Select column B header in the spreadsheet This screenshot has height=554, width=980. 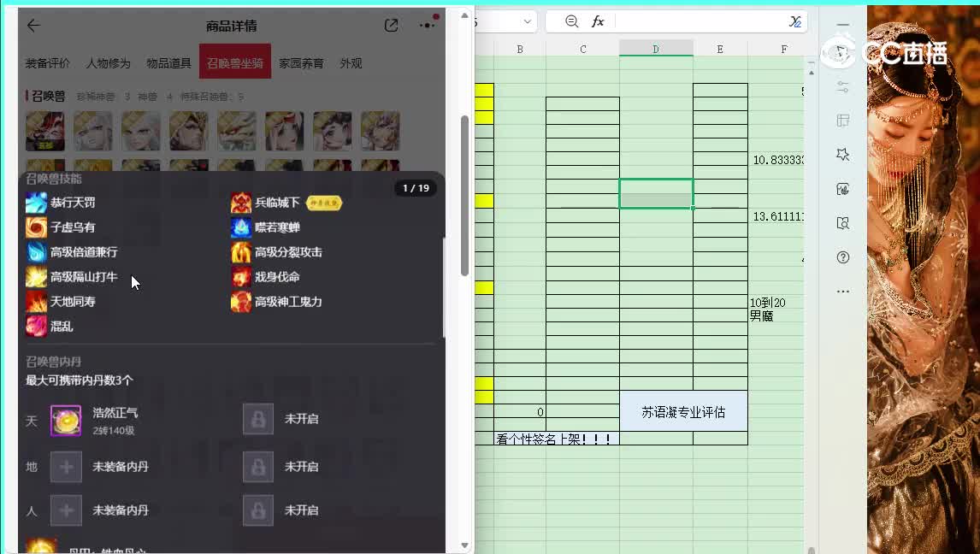point(520,49)
